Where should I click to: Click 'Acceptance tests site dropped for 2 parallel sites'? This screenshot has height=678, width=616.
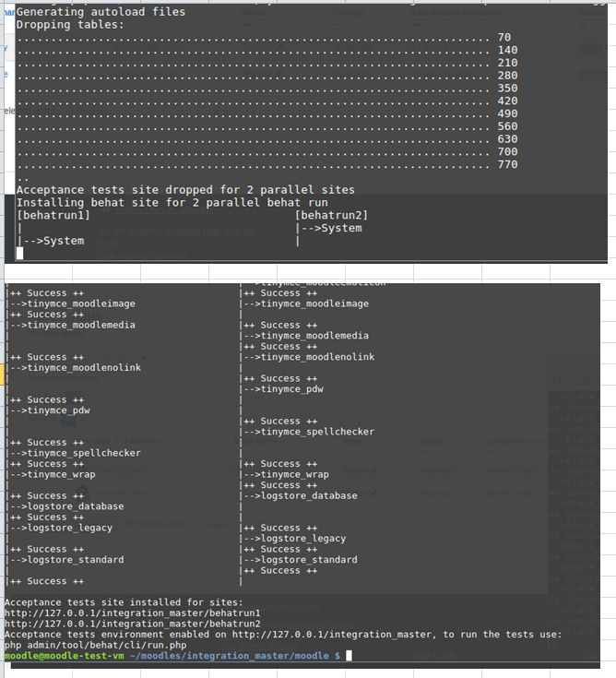185,190
